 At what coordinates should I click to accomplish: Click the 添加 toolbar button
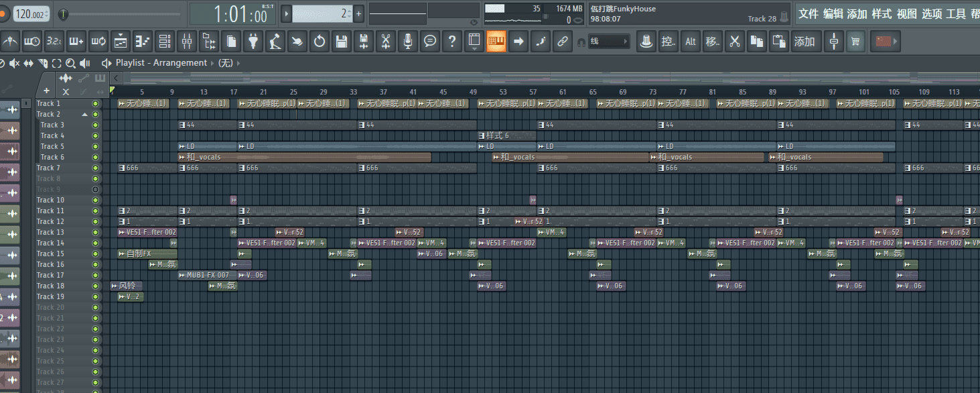click(804, 42)
